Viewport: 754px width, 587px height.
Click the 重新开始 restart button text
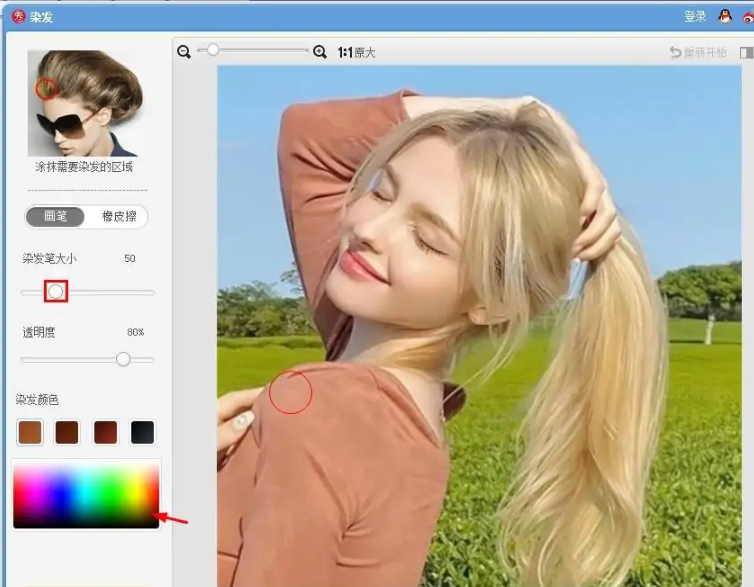click(706, 52)
